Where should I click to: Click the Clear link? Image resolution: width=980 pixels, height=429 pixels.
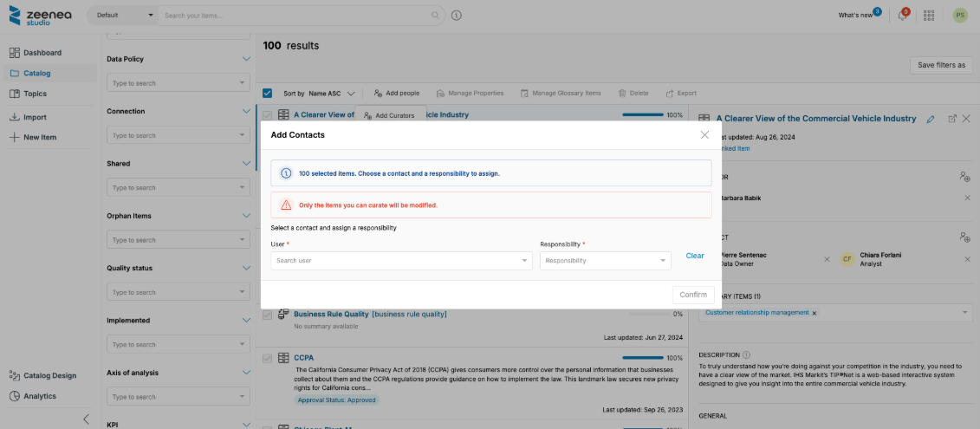[x=695, y=257]
